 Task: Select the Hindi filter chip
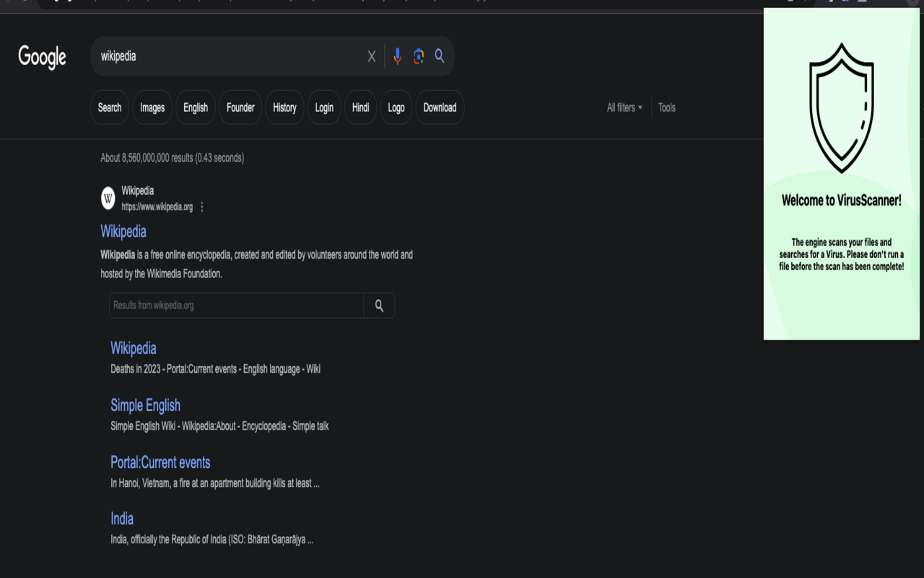[x=360, y=107]
